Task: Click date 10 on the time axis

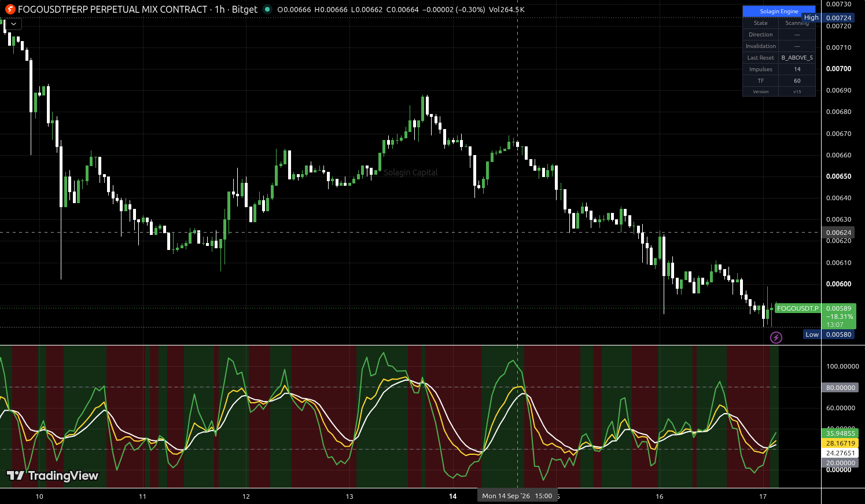Action: 39,496
